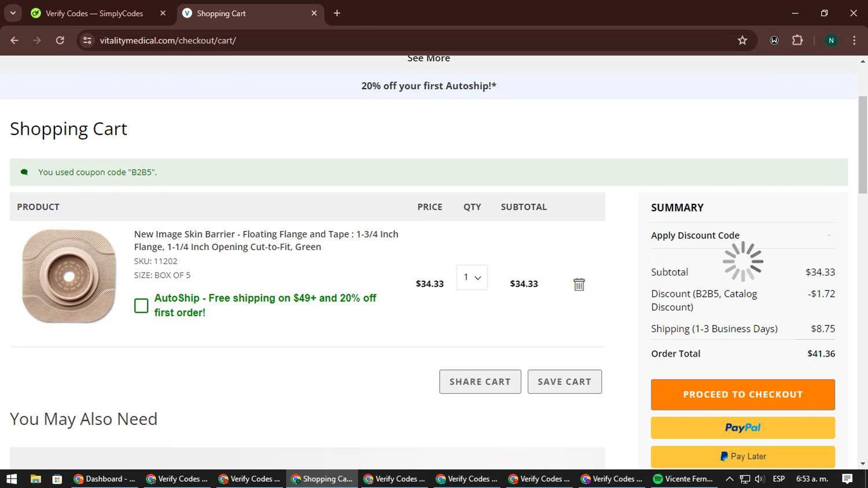This screenshot has width=868, height=488.
Task: Open the Windows Start menu
Action: click(12, 479)
